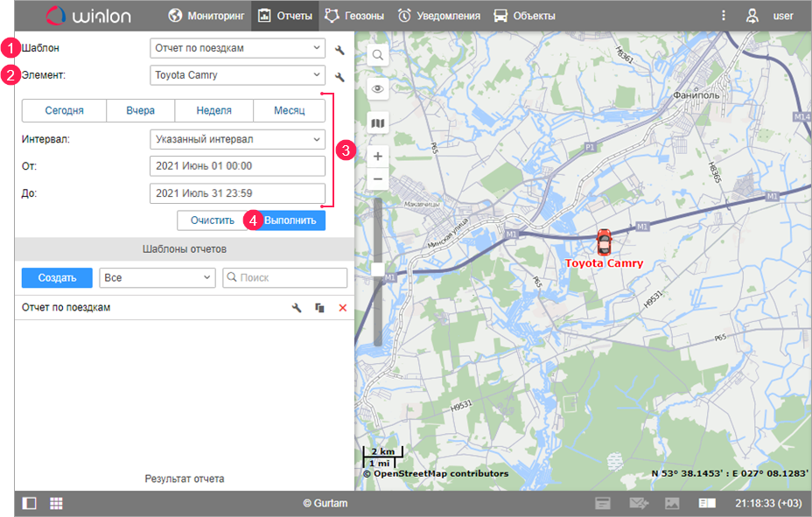Toggle the map visibility eye icon
The height and width of the screenshot is (517, 812).
pyautogui.click(x=377, y=89)
